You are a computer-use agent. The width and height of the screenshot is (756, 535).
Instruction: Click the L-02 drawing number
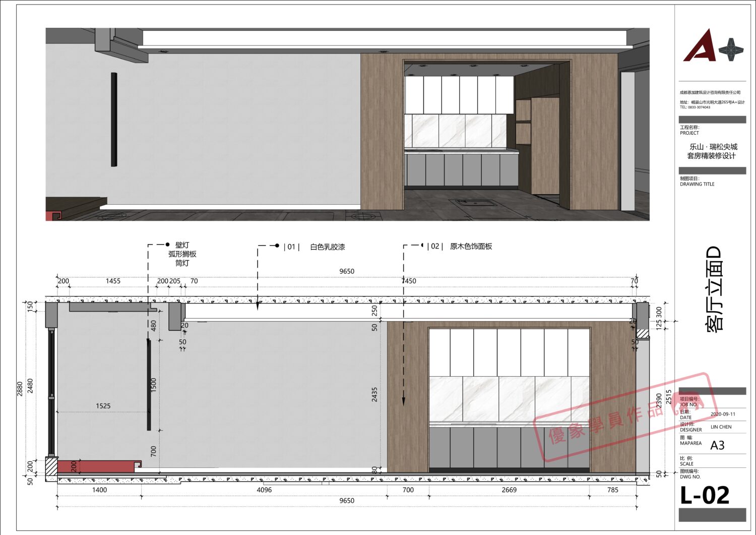pos(705,496)
